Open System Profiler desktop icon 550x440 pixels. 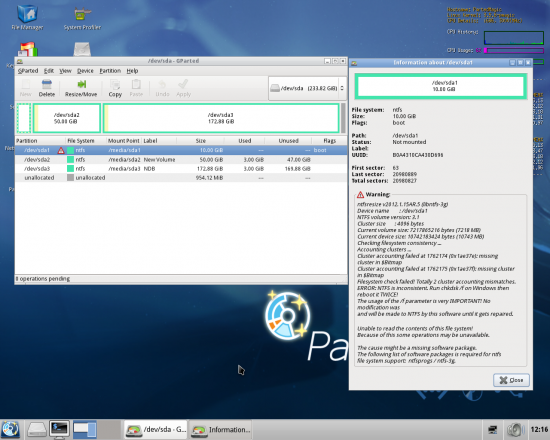pos(82,18)
